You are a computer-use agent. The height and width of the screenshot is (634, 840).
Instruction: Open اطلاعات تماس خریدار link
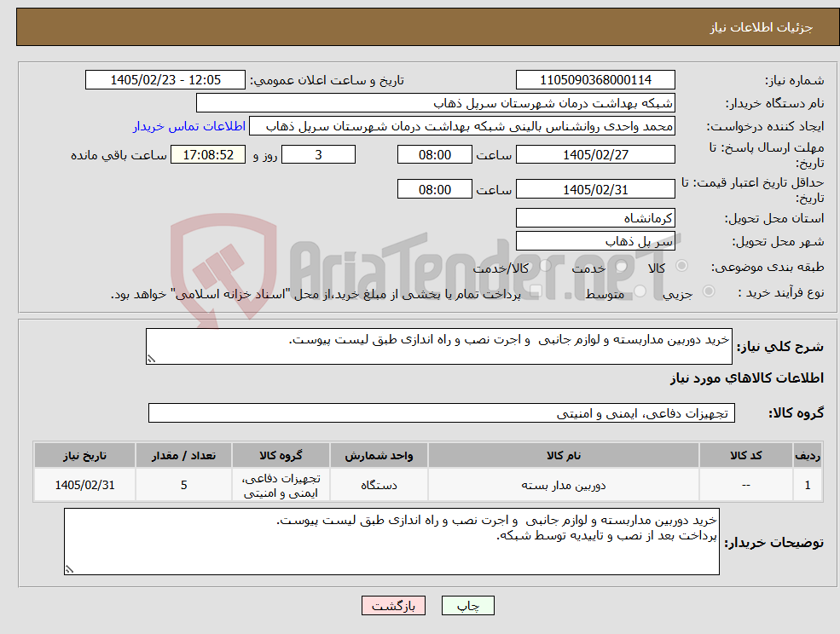189,126
